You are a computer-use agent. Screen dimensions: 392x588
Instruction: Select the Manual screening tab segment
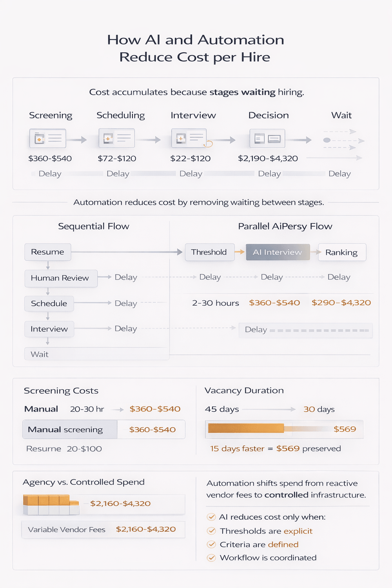click(70, 430)
